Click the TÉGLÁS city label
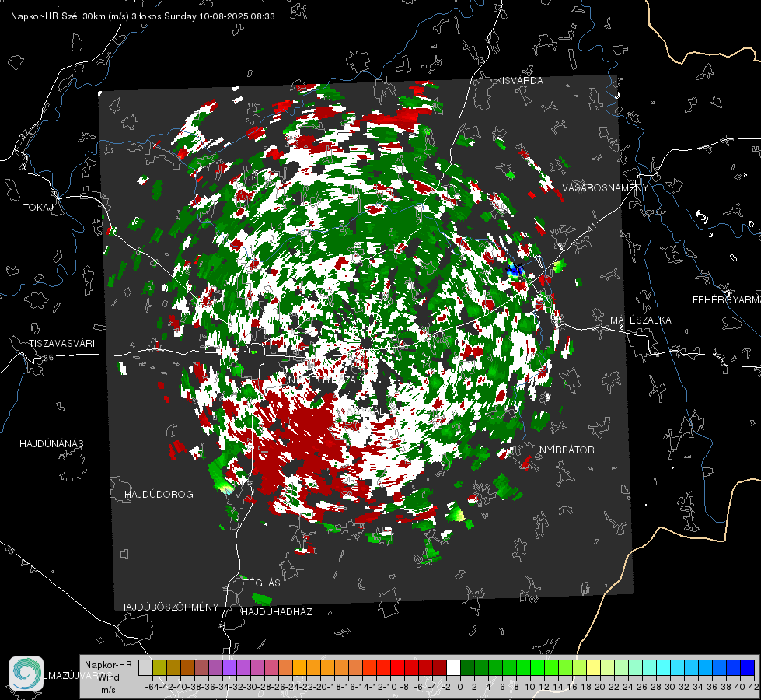 pos(262,583)
